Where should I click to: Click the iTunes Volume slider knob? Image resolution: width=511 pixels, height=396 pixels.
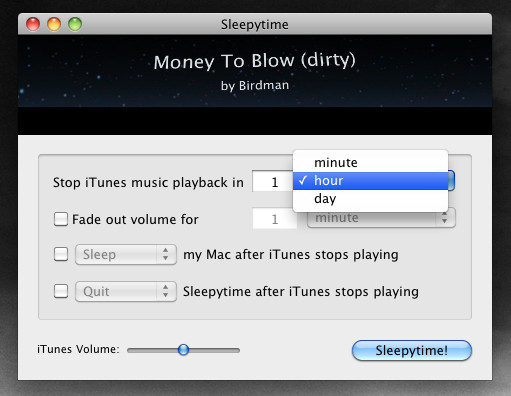click(x=183, y=350)
